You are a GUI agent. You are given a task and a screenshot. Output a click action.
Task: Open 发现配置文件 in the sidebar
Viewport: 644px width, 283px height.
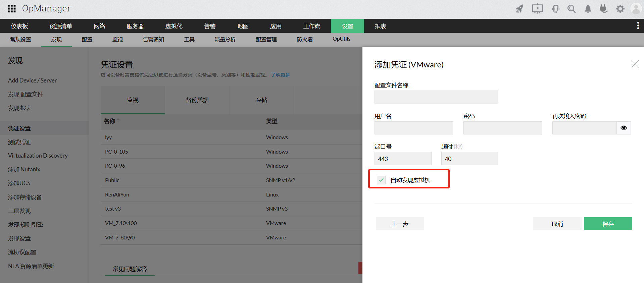coord(26,94)
